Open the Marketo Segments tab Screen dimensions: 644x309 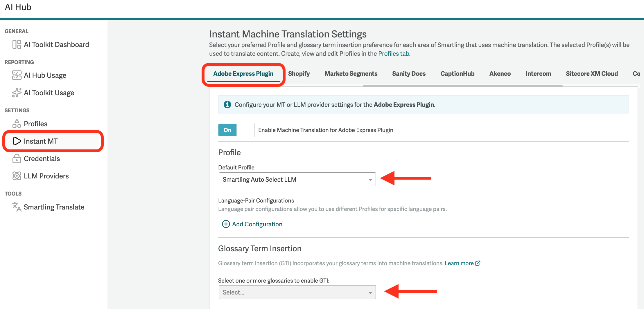351,74
